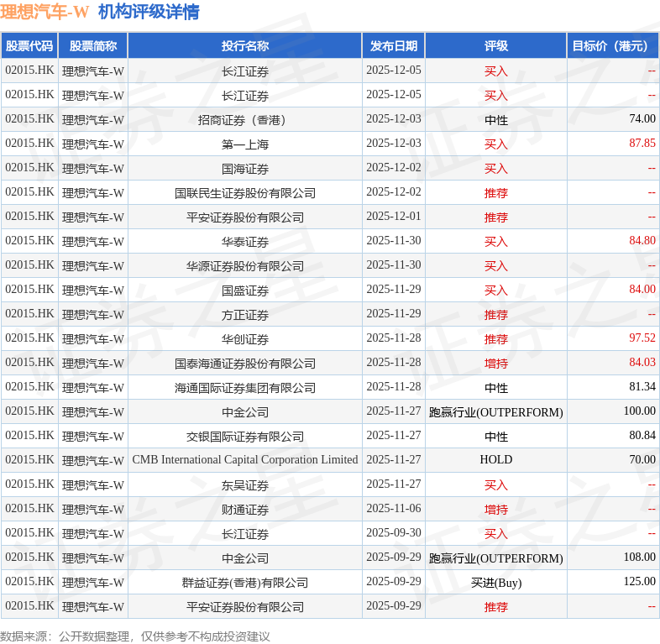Click the title 理想汽车-W
The width and height of the screenshot is (660, 644).
45,12
